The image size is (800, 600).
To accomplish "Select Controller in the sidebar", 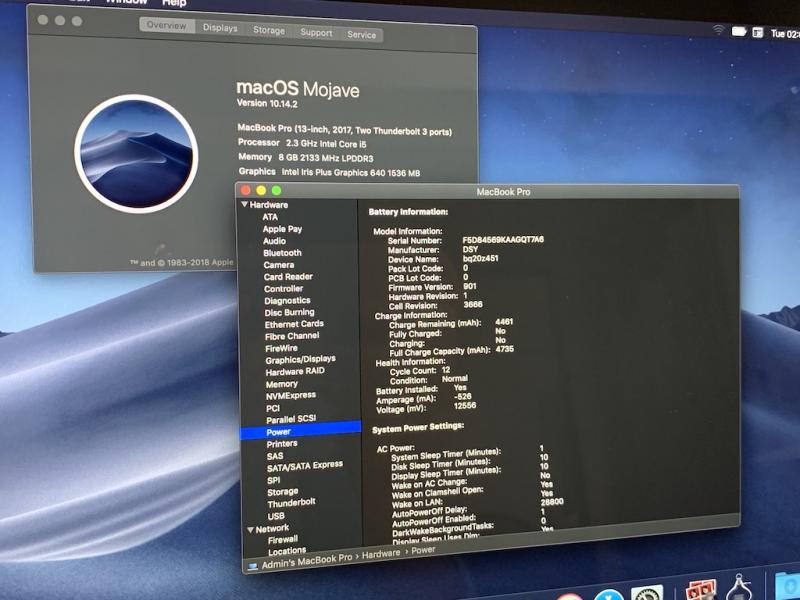I will click(x=284, y=288).
